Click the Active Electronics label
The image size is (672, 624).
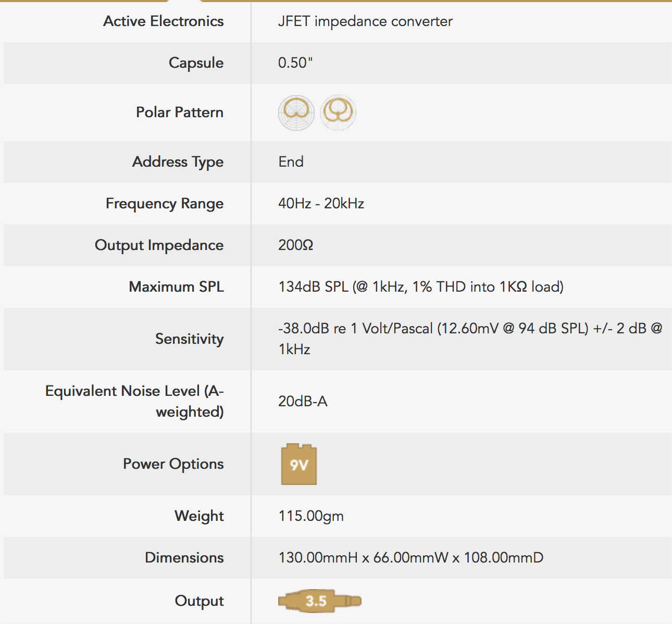(164, 21)
